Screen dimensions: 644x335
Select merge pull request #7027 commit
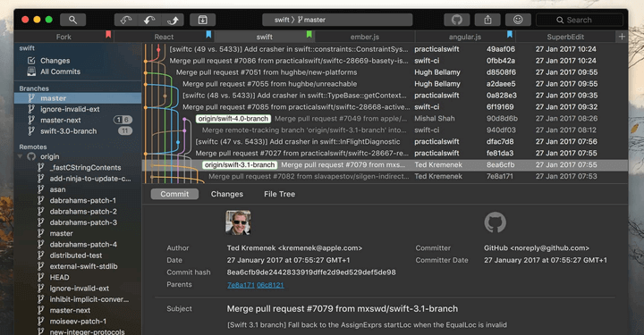385,154
